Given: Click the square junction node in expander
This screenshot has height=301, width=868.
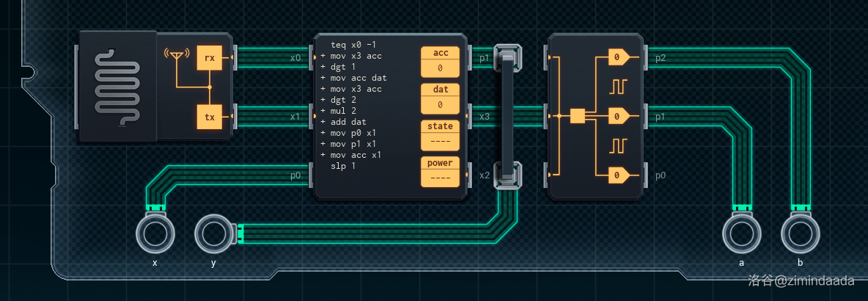Looking at the screenshot, I should (x=578, y=116).
